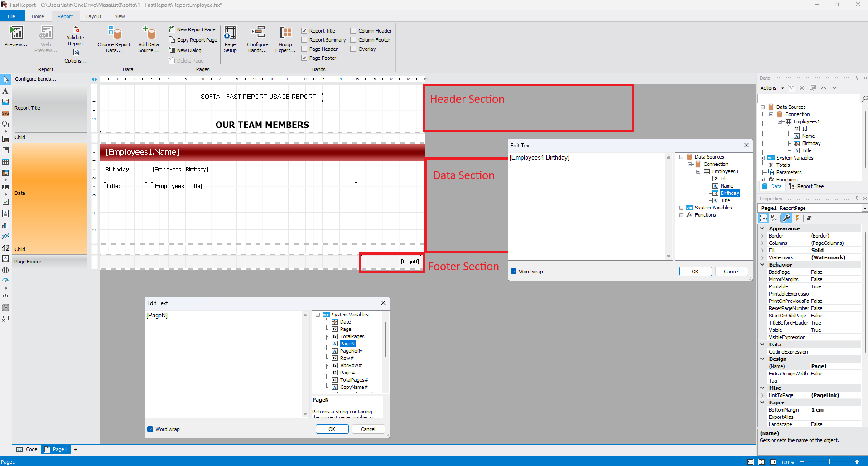
Task: Adjust the zoom slider in status bar
Action: (829, 462)
